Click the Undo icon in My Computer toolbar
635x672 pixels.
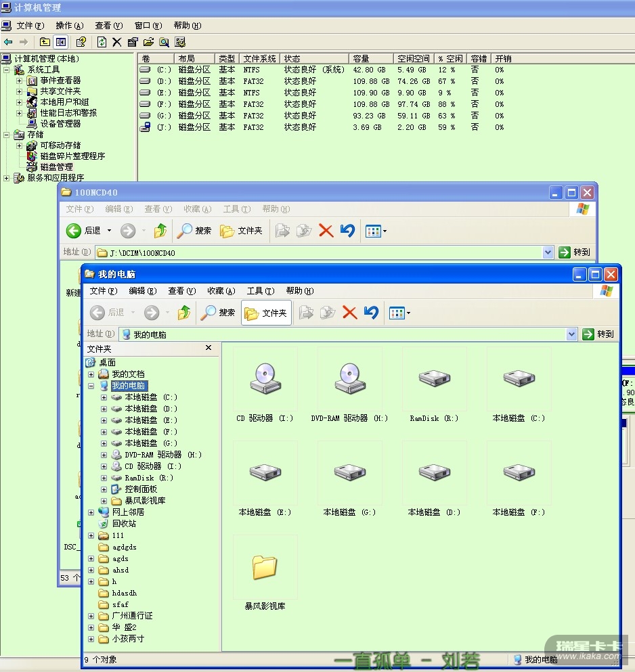tap(370, 313)
